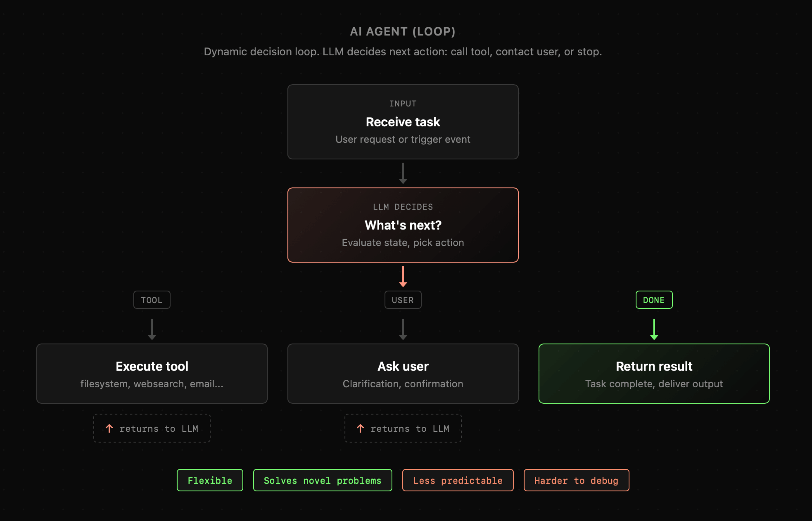Open the Ask user box

[x=403, y=373]
